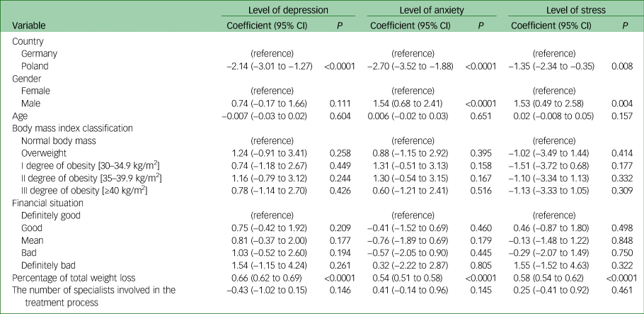Click "Percentage of total weight loss" label
Viewport: 644px width, 314px height.
click(74, 277)
